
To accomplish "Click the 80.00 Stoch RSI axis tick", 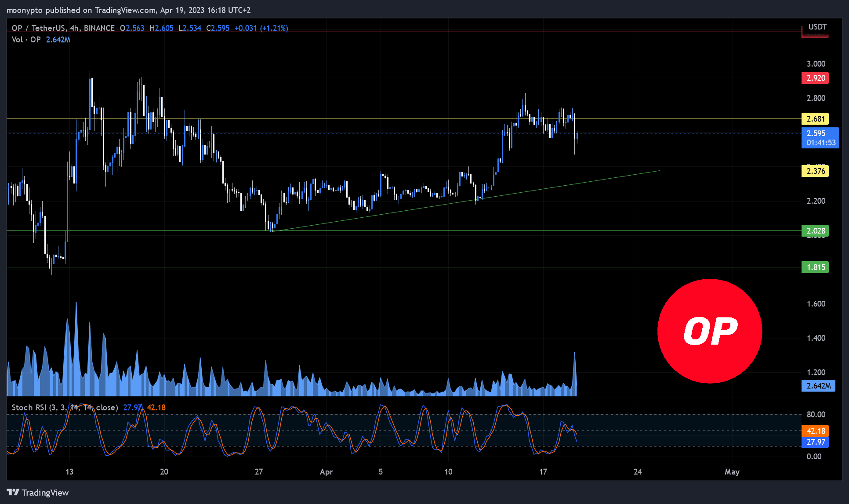I will pos(816,414).
